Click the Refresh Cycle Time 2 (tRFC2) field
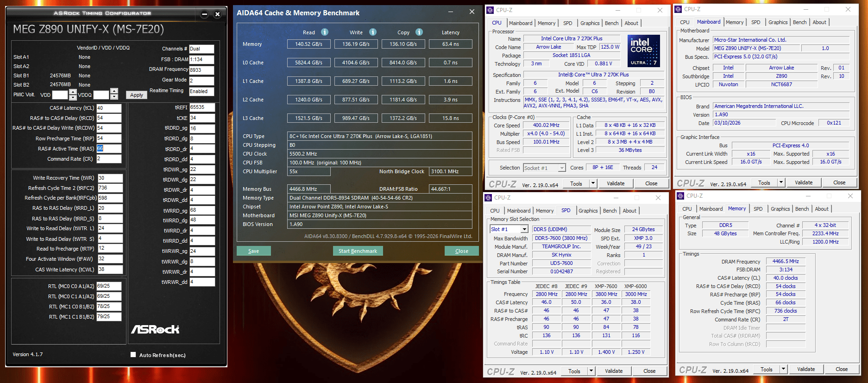Image resolution: width=868 pixels, height=383 pixels. click(110, 188)
